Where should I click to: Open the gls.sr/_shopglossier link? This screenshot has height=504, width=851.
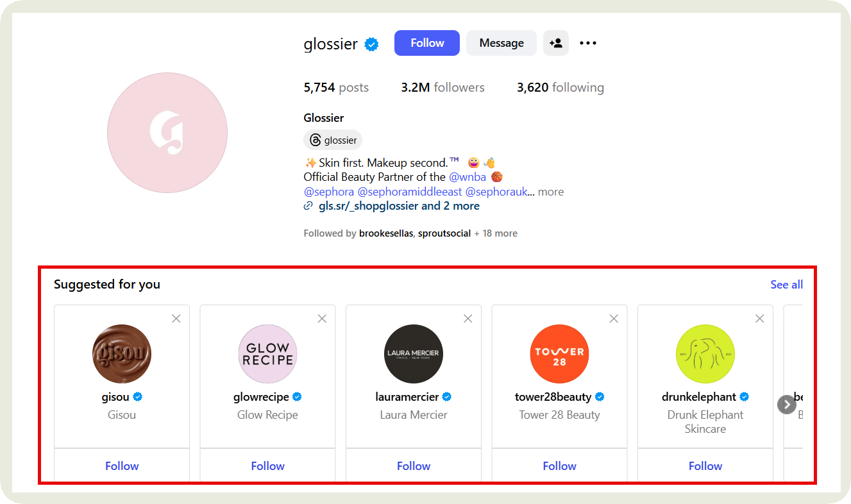(x=369, y=206)
